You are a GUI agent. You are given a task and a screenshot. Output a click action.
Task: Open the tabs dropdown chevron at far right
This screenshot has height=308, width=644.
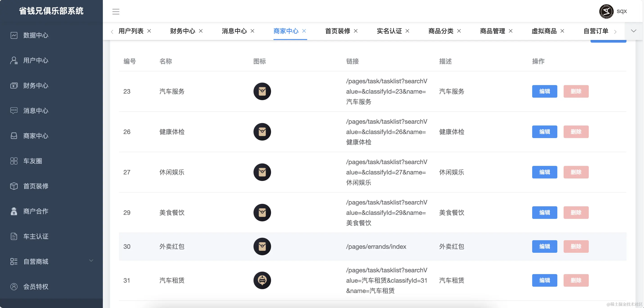(633, 31)
